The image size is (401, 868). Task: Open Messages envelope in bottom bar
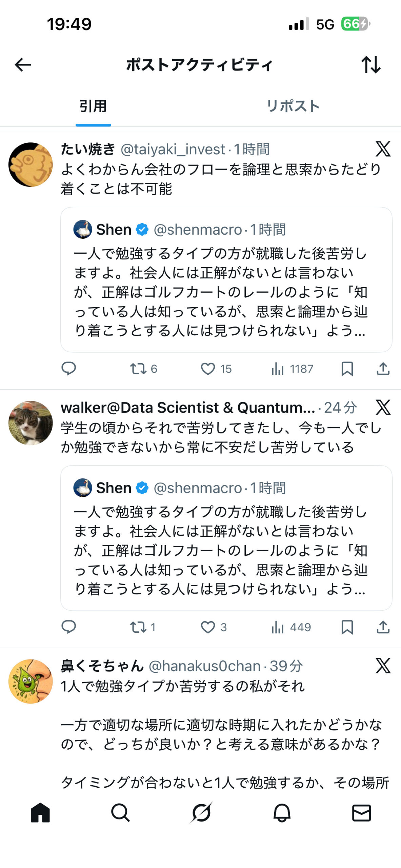(x=362, y=813)
